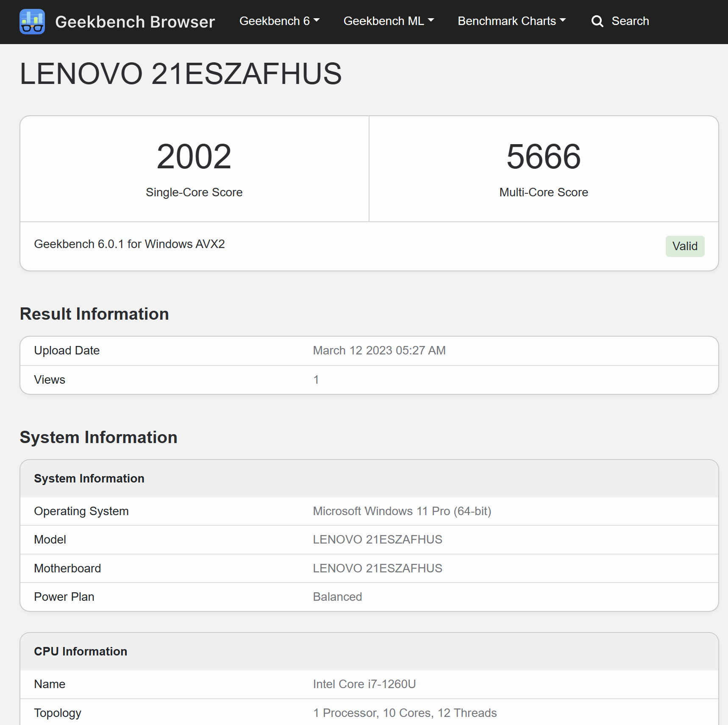Click the Operating System label
The width and height of the screenshot is (728, 725).
[x=81, y=511]
